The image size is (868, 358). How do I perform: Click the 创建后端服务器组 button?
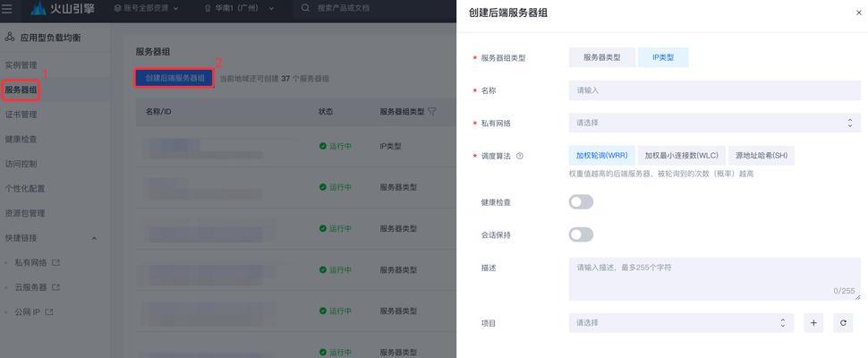(x=174, y=79)
